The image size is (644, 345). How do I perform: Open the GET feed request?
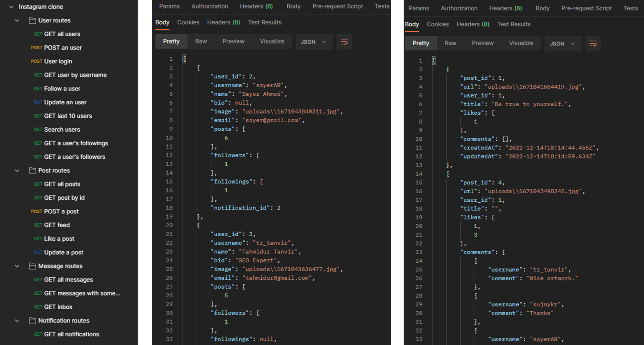pyautogui.click(x=57, y=225)
